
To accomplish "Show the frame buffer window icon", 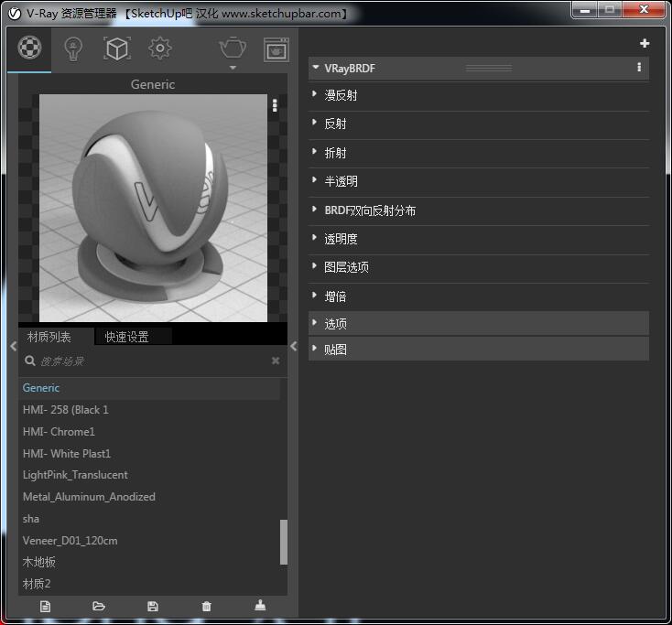I will pyautogui.click(x=276, y=49).
